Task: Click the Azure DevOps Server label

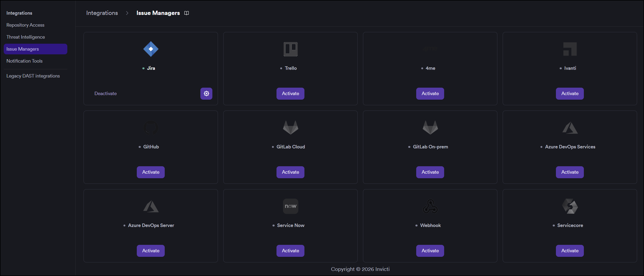Action: [x=151, y=225]
